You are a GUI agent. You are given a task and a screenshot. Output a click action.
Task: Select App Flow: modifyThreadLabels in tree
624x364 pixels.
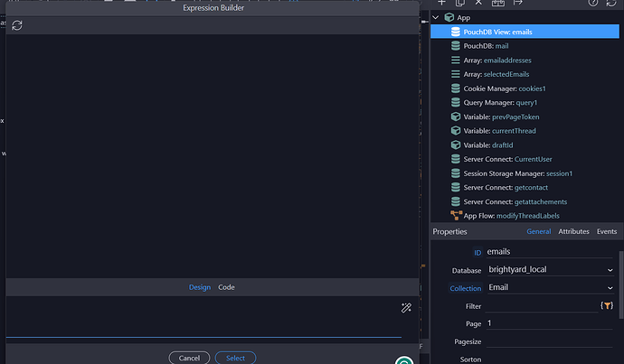click(515, 215)
